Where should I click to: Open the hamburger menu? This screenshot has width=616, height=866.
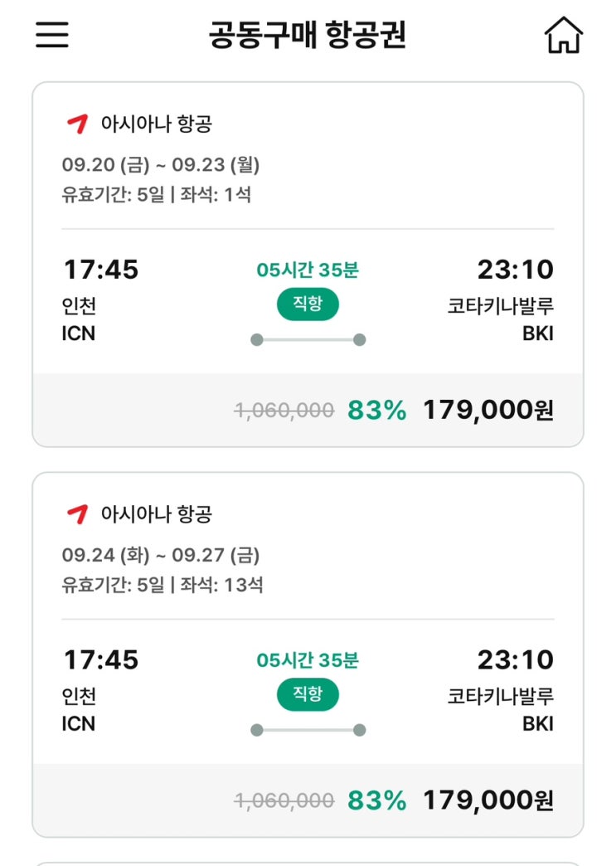51,35
